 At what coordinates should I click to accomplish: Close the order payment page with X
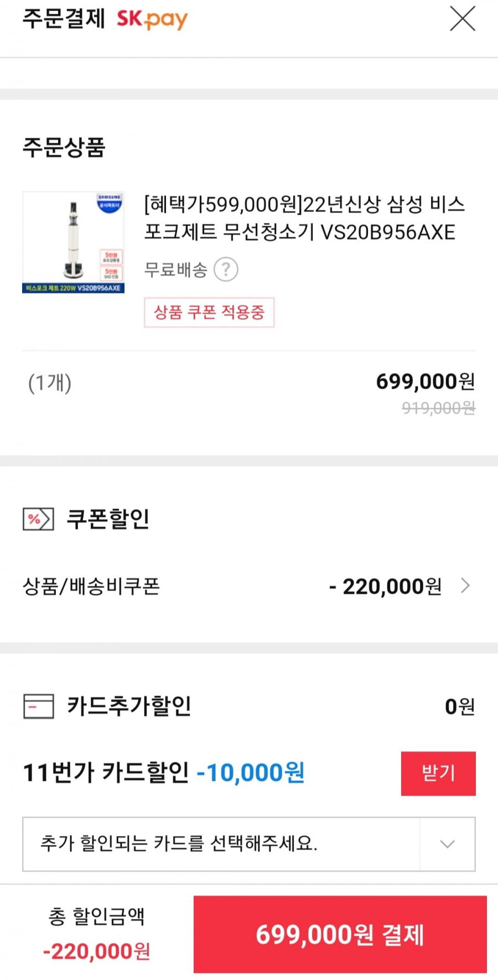coord(463,19)
